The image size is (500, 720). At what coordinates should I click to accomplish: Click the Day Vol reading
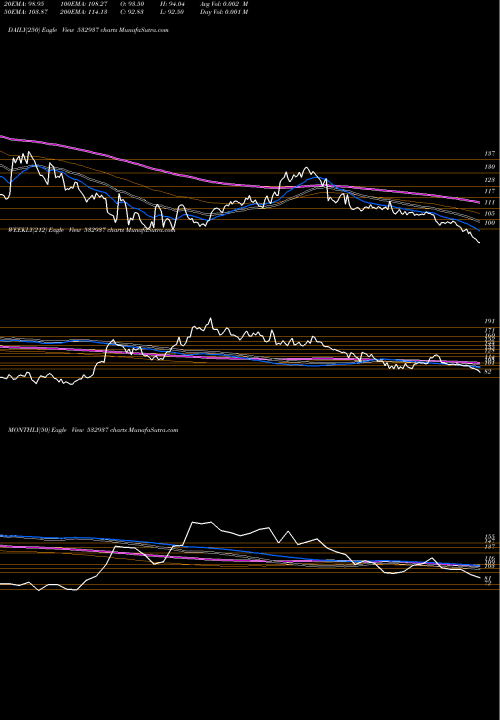click(x=224, y=12)
